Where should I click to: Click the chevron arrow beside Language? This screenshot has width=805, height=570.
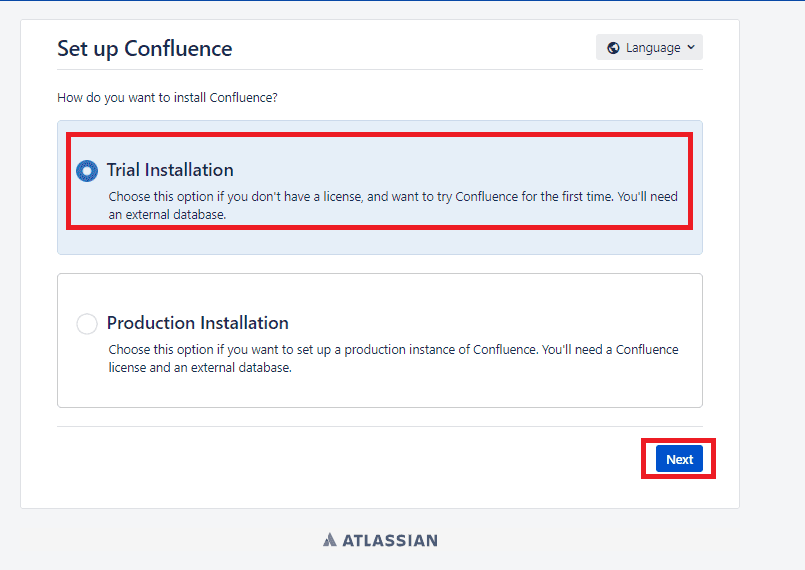point(690,48)
